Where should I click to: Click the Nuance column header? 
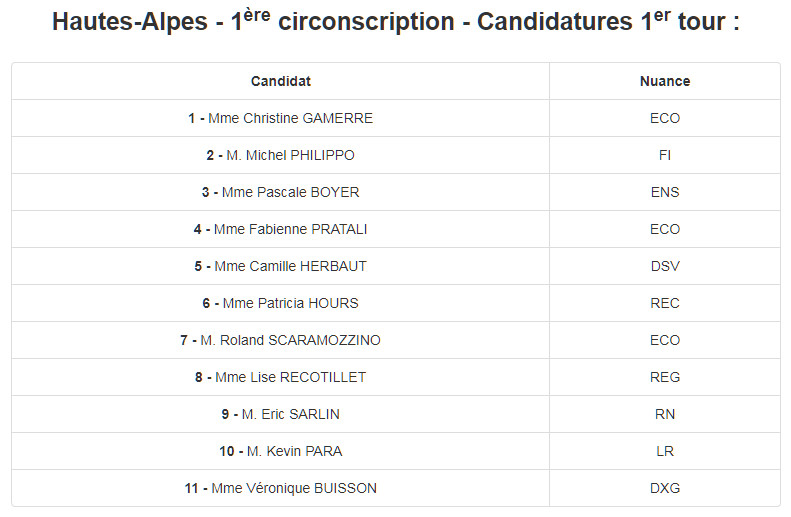click(665, 81)
